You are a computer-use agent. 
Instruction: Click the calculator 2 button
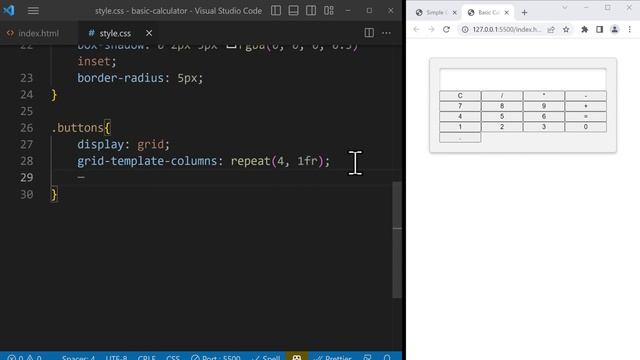tap(502, 127)
